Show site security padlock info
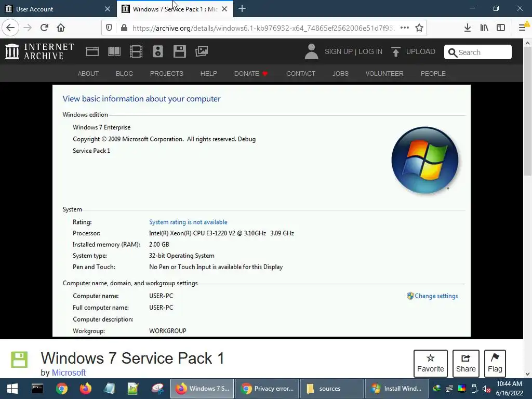The height and width of the screenshot is (399, 532). pos(124,28)
